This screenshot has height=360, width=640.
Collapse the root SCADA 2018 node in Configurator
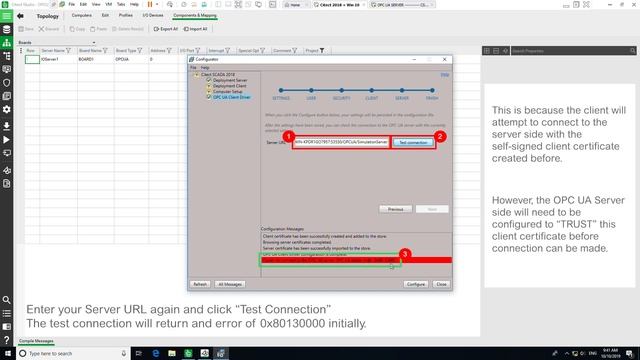[196, 75]
